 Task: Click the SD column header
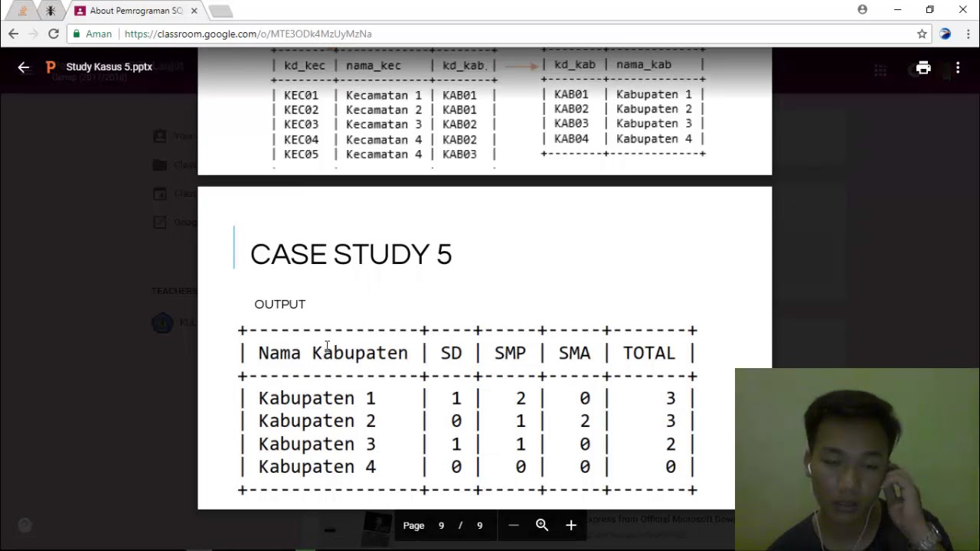(x=451, y=353)
